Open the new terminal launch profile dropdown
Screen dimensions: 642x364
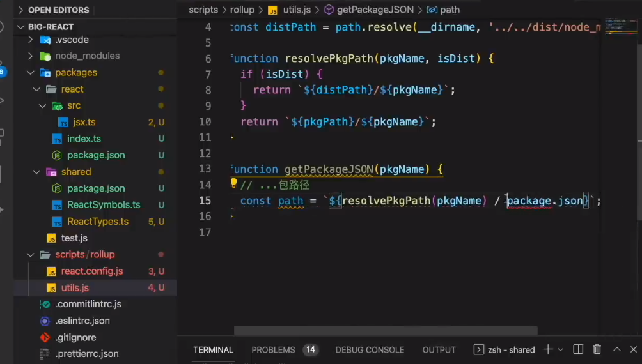(561, 350)
